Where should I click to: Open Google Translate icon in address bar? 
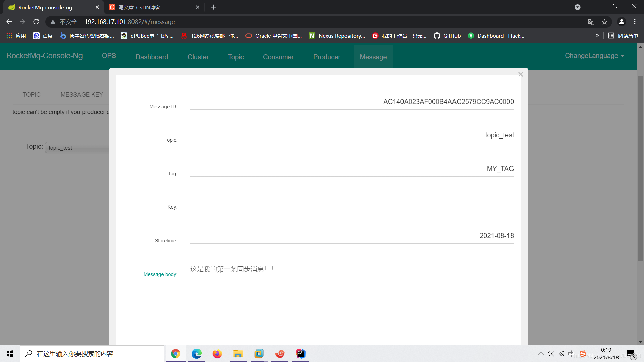591,22
